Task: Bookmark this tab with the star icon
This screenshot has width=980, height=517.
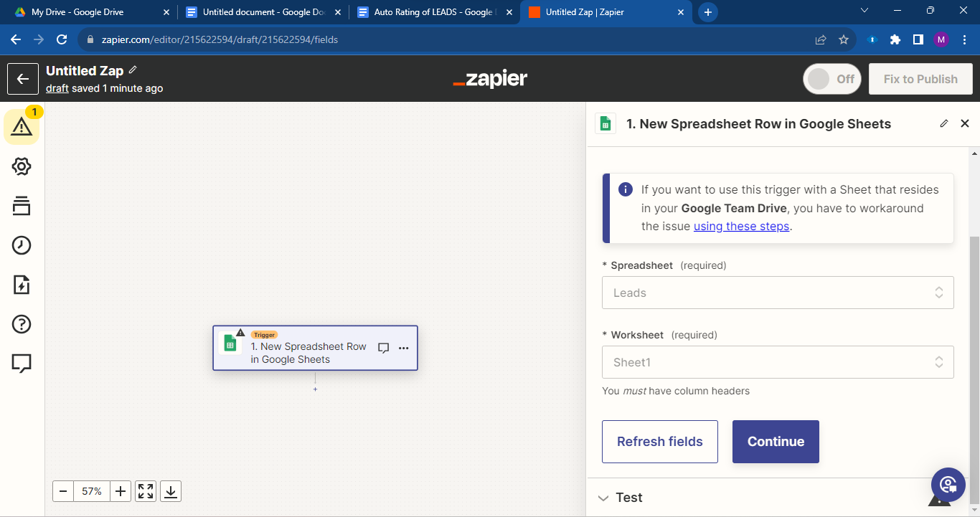Action: [x=844, y=39]
